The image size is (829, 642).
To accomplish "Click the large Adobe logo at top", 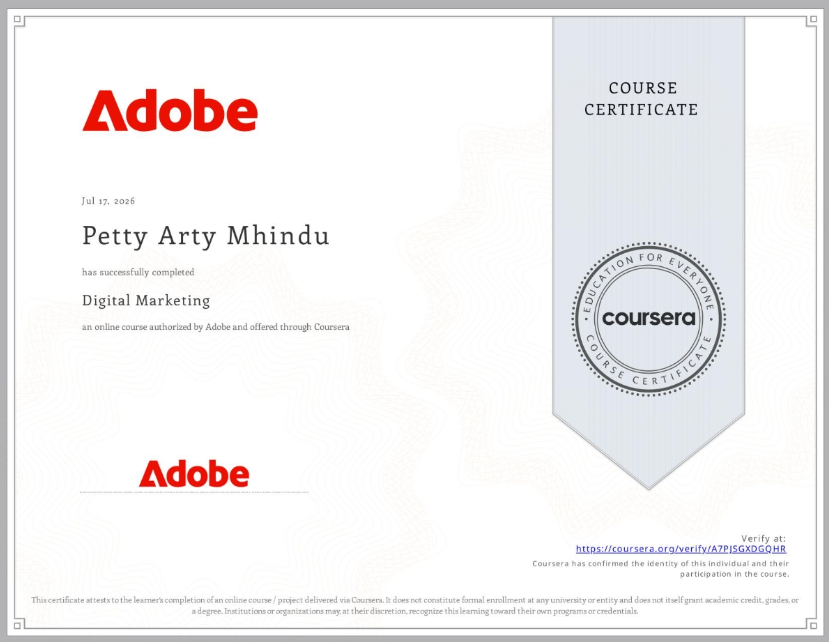I will (170, 110).
